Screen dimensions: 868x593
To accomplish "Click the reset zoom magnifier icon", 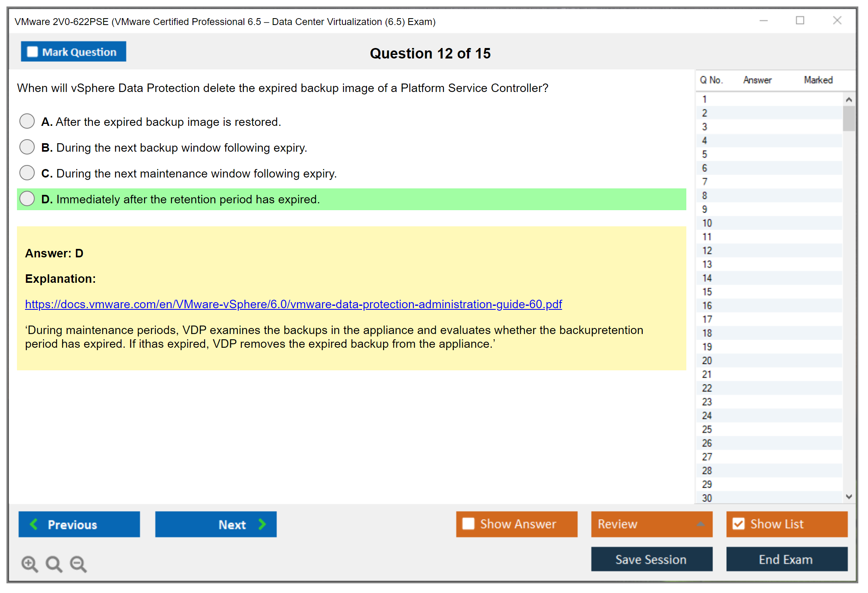I will pyautogui.click(x=54, y=564).
